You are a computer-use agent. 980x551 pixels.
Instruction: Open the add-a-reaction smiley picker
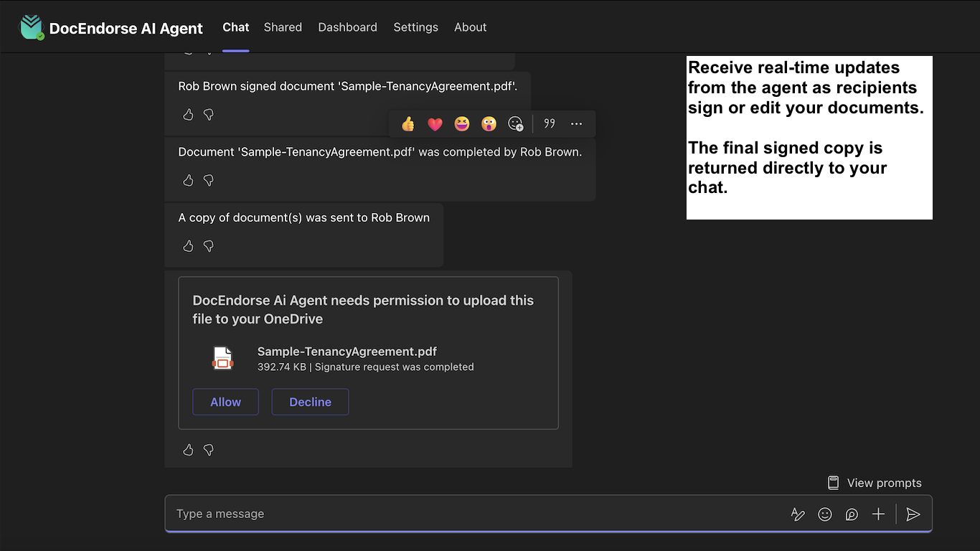(x=516, y=123)
